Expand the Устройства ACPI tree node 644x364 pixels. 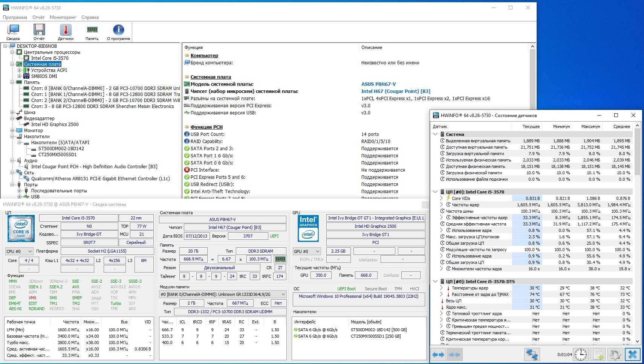(x=20, y=70)
